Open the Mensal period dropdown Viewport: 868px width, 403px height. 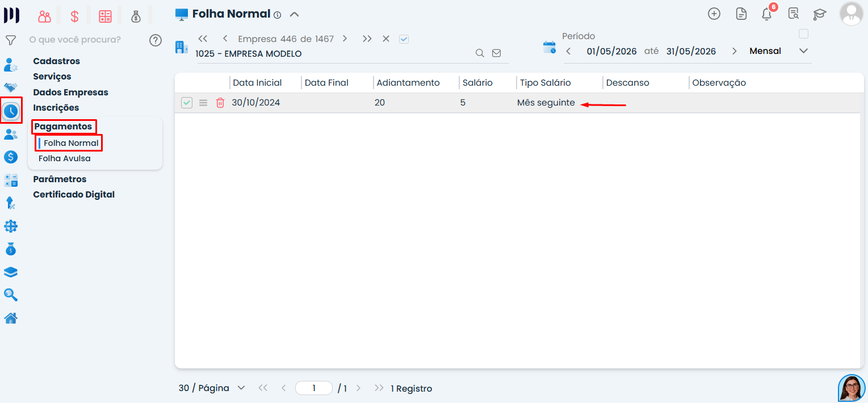778,51
